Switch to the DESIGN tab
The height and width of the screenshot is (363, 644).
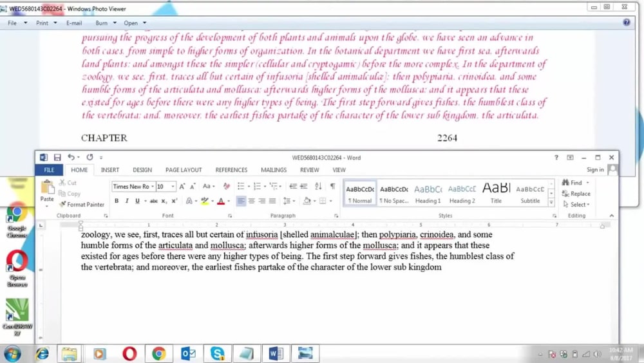(142, 169)
